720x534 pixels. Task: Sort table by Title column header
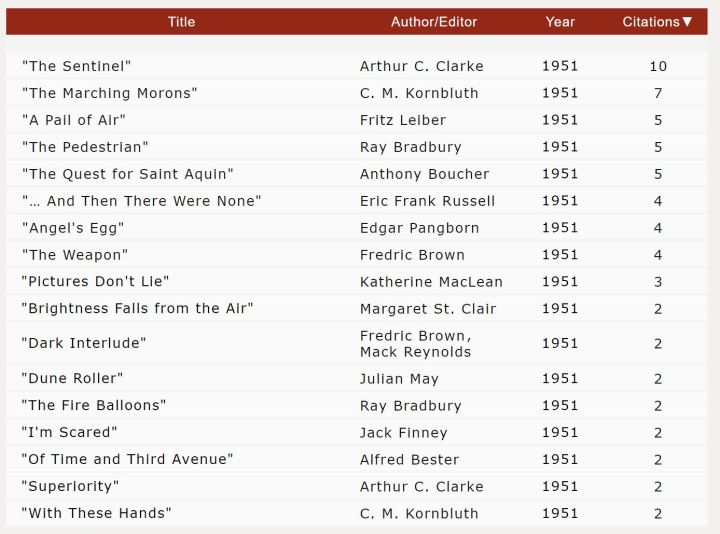[181, 22]
